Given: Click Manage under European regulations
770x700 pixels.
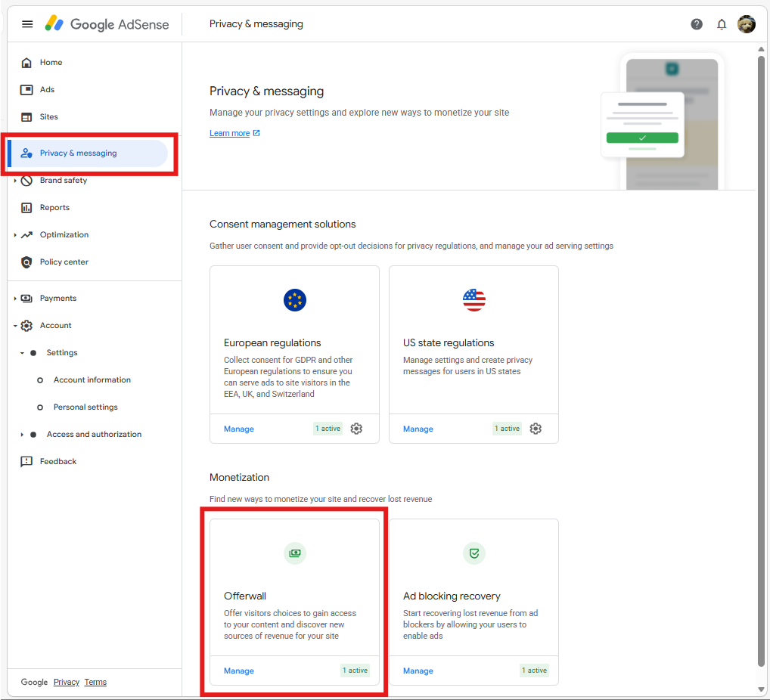Looking at the screenshot, I should [239, 429].
